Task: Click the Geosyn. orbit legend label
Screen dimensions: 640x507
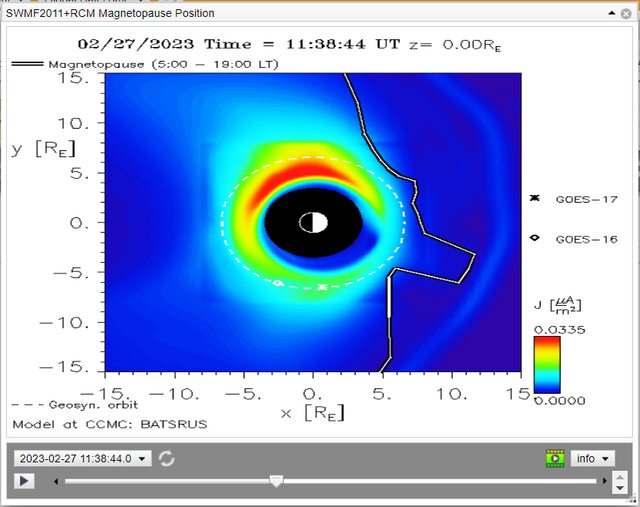Action: [x=93, y=405]
